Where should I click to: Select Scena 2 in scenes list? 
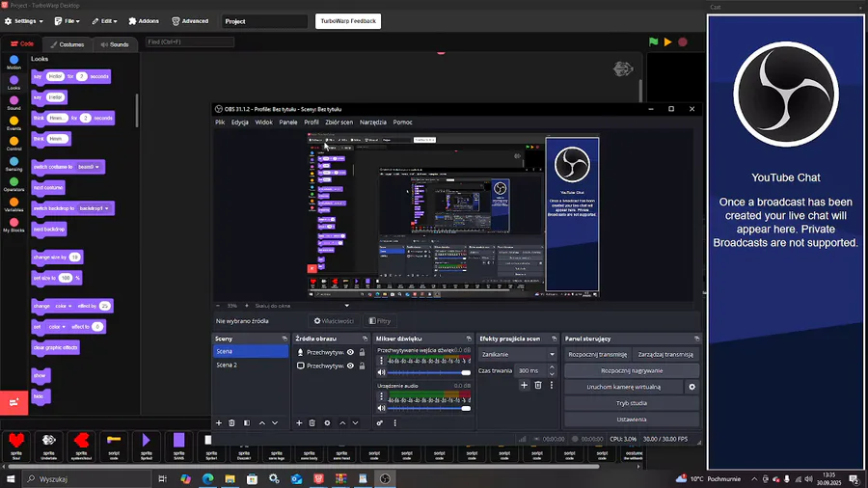point(251,366)
